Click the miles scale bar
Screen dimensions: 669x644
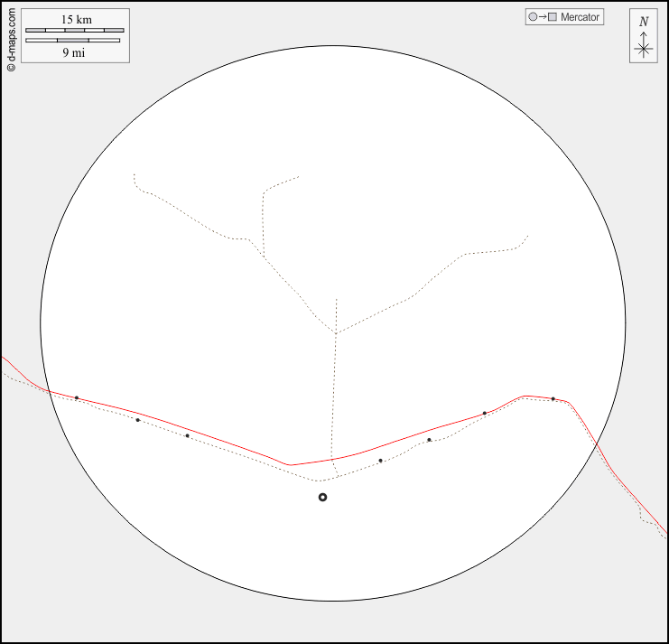[x=72, y=41]
